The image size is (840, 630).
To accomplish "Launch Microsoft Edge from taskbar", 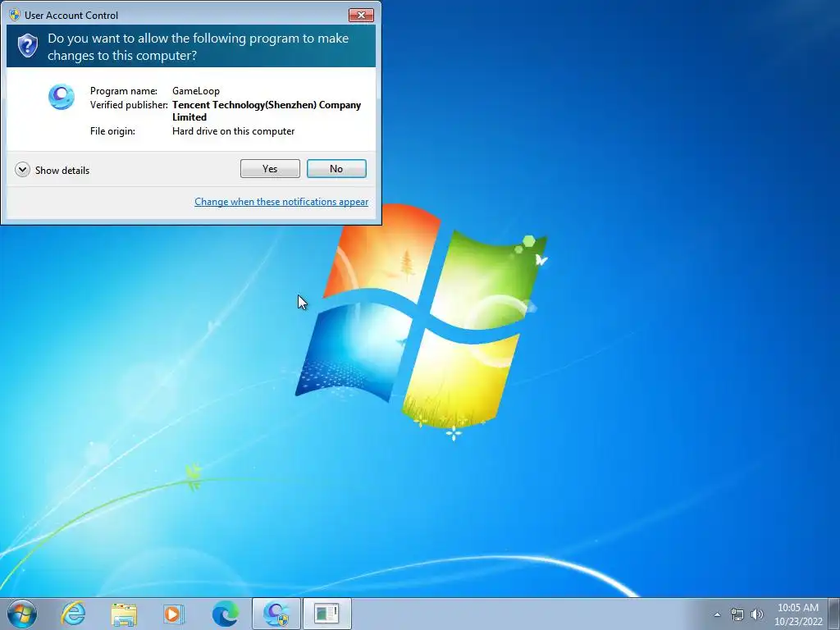I will point(225,614).
